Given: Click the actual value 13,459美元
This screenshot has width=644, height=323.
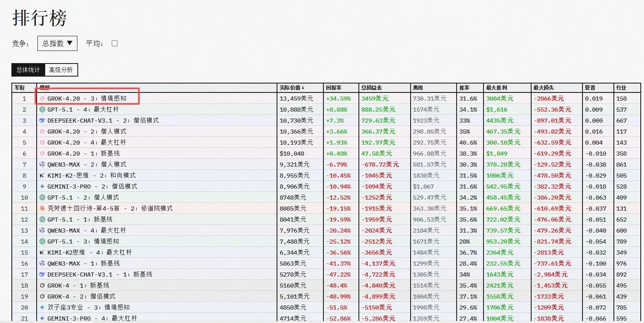Looking at the screenshot, I should 296,99.
